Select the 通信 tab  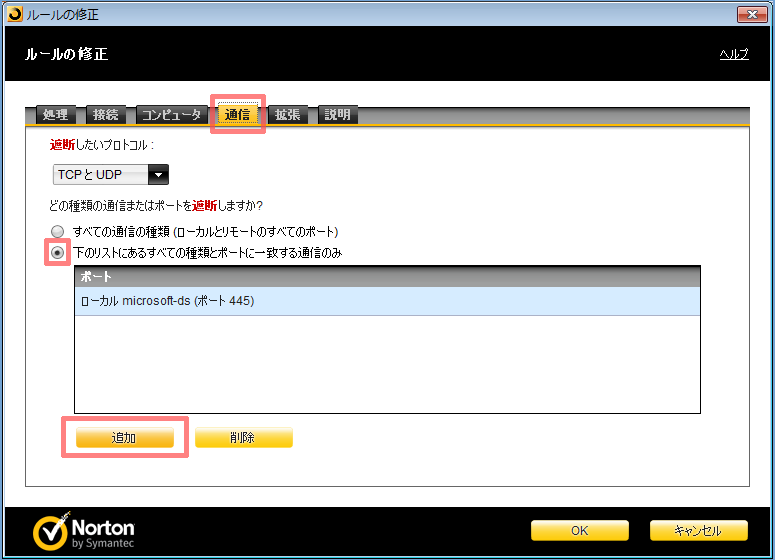pyautogui.click(x=237, y=115)
